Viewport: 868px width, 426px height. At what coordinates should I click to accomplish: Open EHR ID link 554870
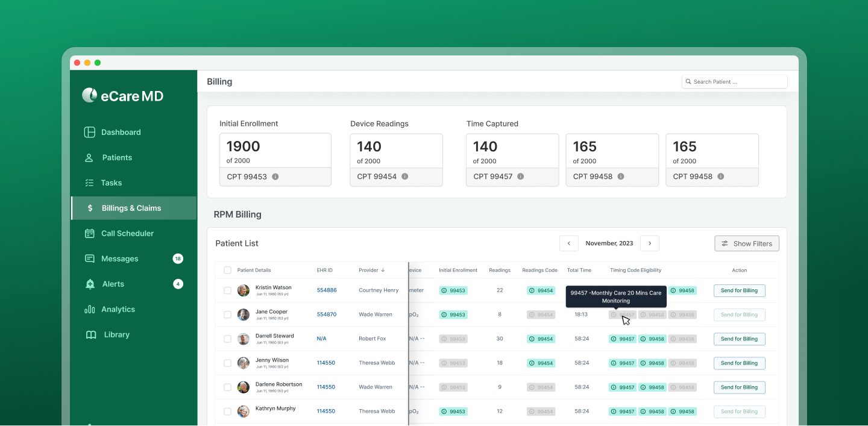click(x=327, y=315)
